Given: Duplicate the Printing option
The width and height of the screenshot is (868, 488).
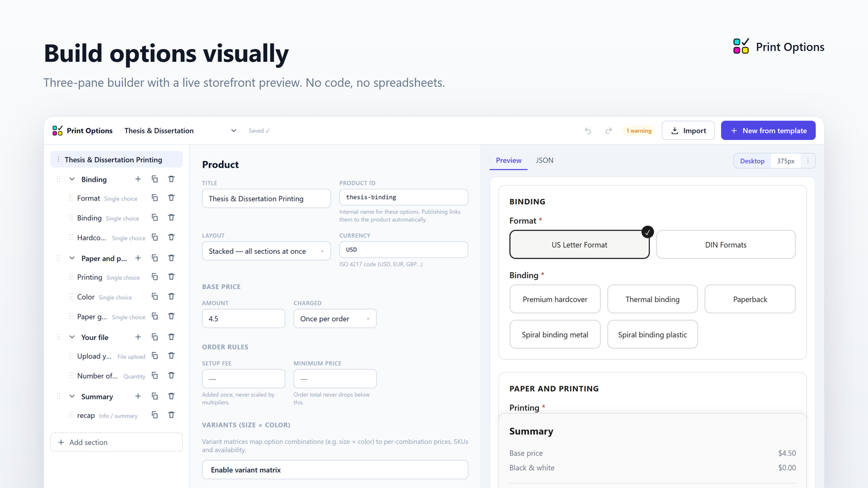Looking at the screenshot, I should pos(155,277).
